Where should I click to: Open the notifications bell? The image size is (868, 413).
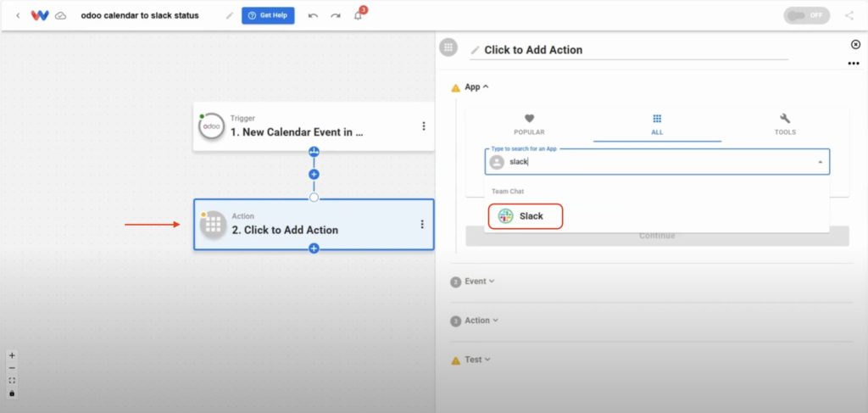click(359, 15)
